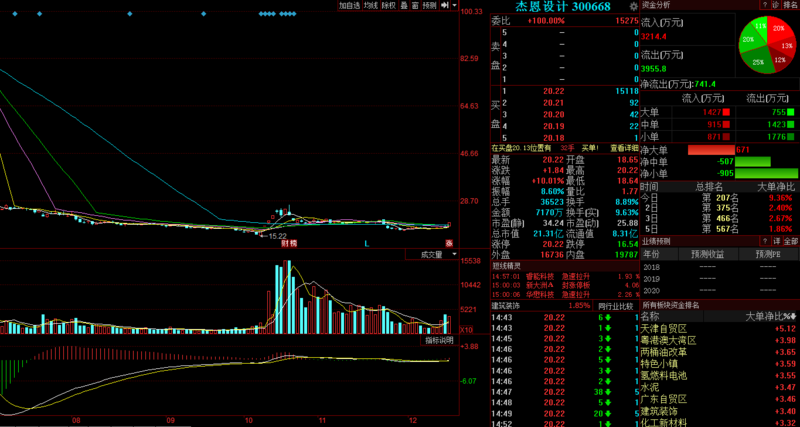The height and width of the screenshot is (427, 800).
Task: Open the 排名 ranking button in 资金分析
Action: point(786,5)
